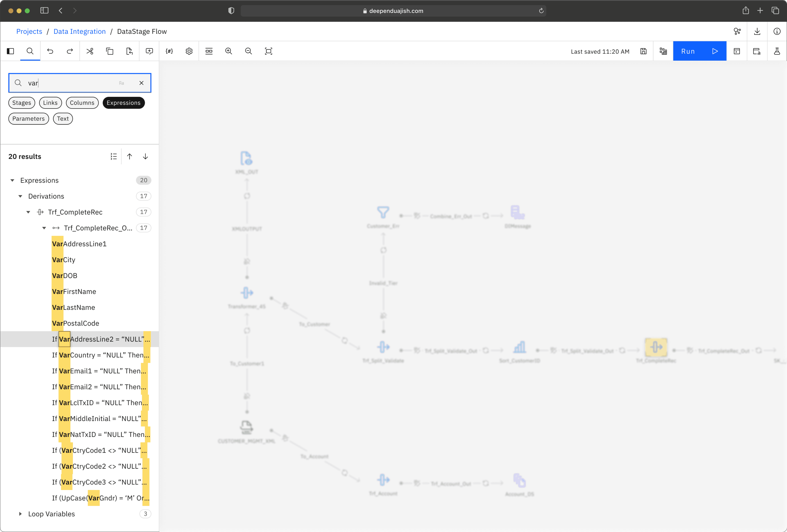787x532 pixels.
Task: Click the cut scissors icon
Action: click(x=90, y=51)
